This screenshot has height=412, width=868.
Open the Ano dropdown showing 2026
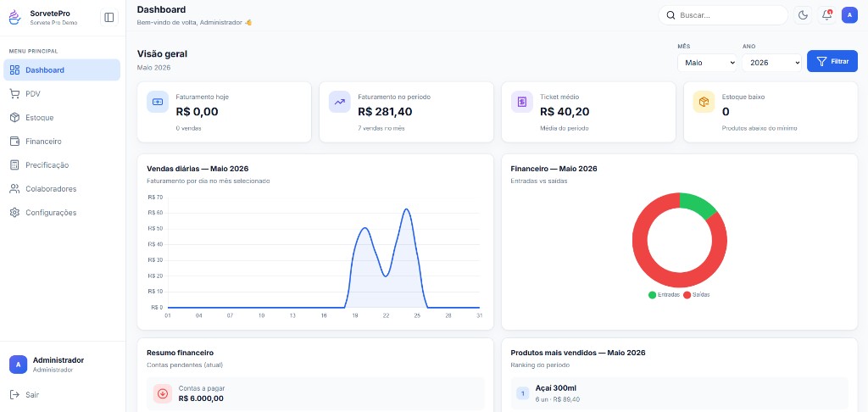[x=771, y=63]
